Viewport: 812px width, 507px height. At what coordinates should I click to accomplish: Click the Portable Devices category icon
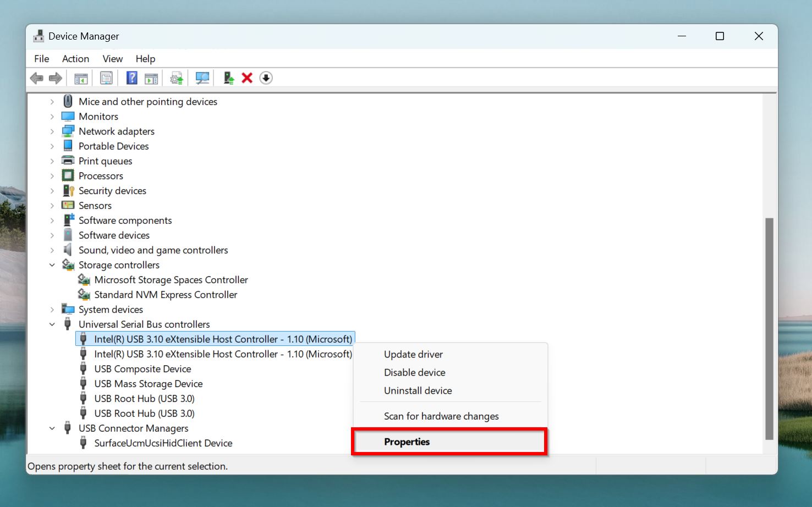click(68, 146)
